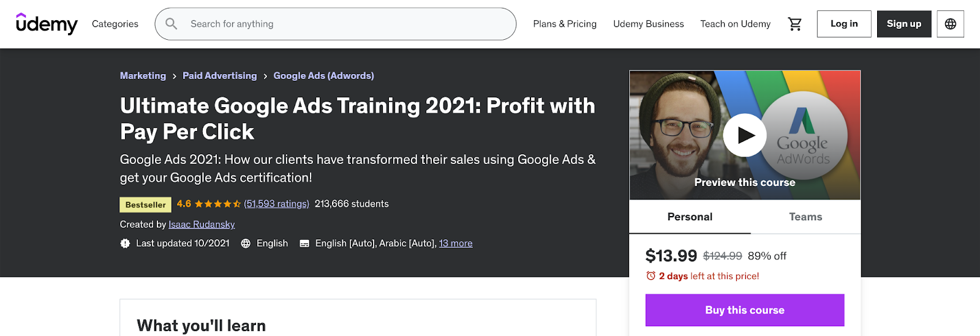Open Plans & Pricing
This screenshot has height=336, width=980.
coord(565,24)
